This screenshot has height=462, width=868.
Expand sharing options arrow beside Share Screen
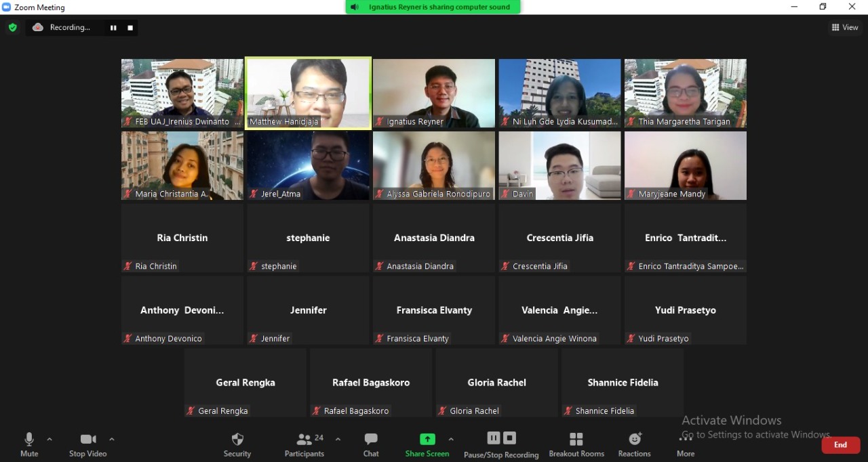pos(451,439)
